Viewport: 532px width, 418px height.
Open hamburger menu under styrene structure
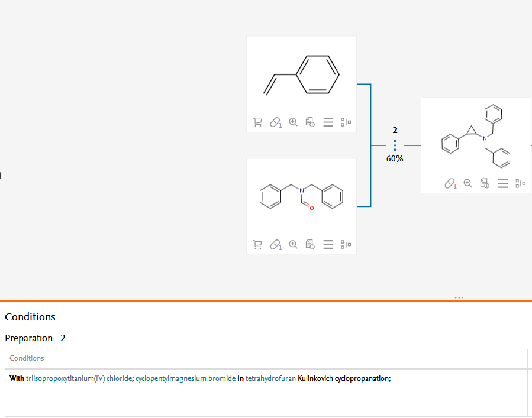(328, 122)
